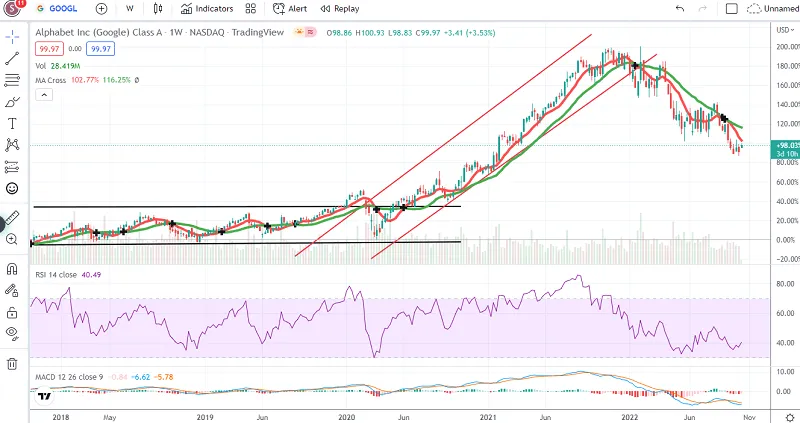Open the USD currency dropdown

point(785,30)
